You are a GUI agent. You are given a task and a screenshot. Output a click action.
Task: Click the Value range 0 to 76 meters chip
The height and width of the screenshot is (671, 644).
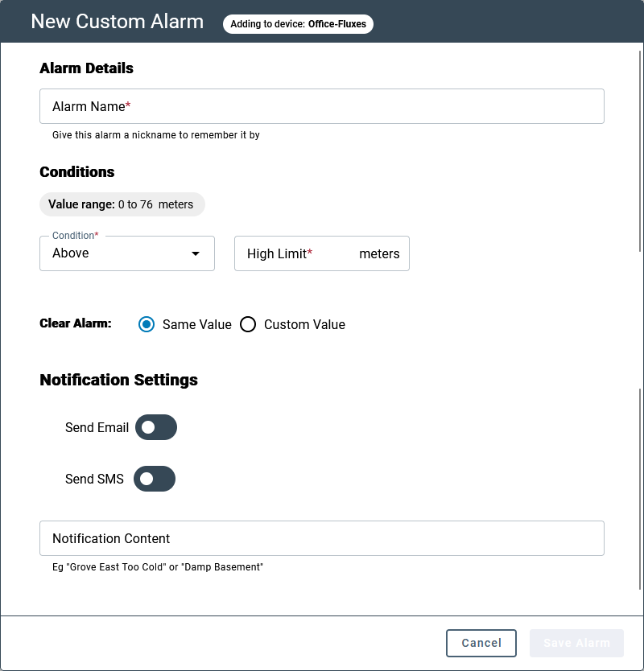tap(122, 204)
